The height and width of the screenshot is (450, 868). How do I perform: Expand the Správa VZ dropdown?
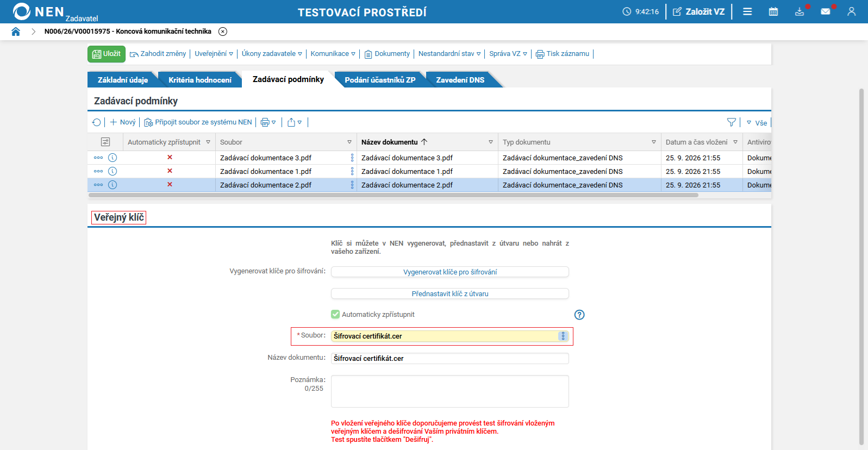508,54
